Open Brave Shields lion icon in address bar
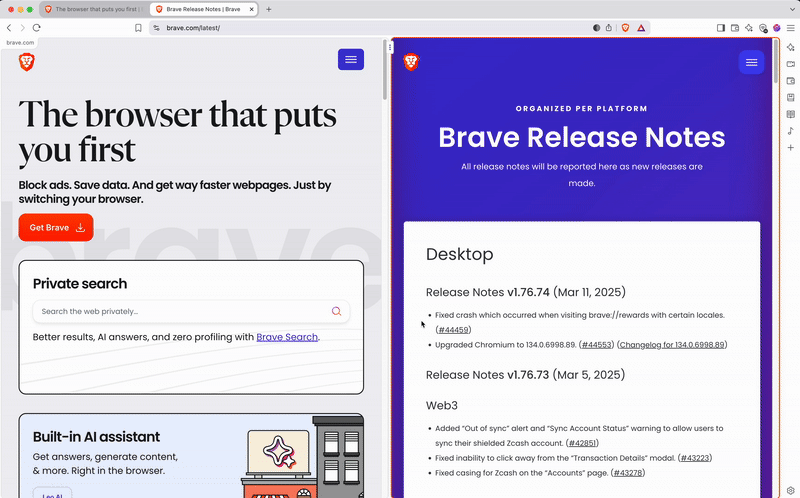800x498 pixels. [x=626, y=28]
